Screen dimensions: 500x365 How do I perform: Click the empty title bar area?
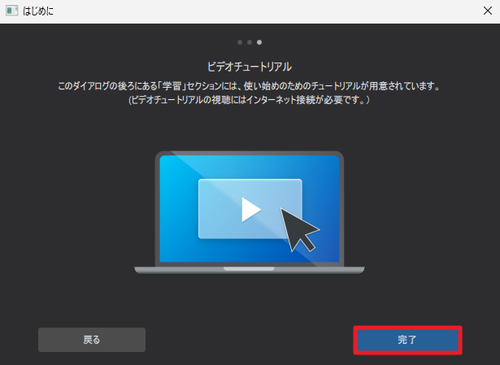(x=267, y=11)
